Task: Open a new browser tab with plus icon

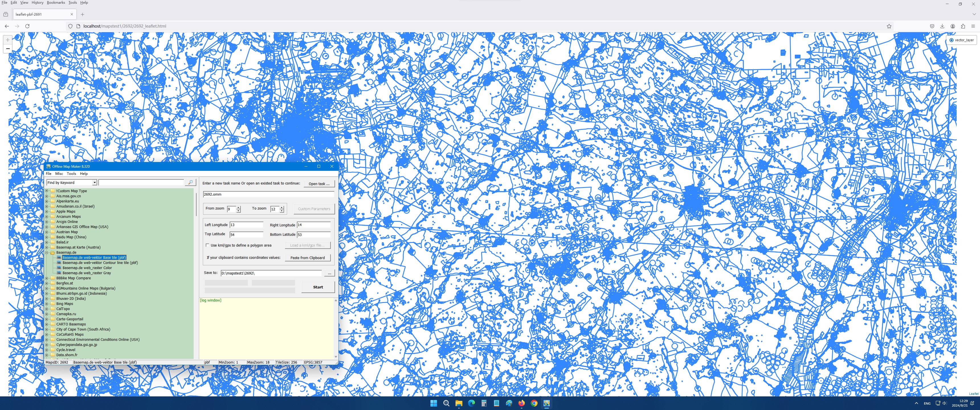Action: coord(83,15)
